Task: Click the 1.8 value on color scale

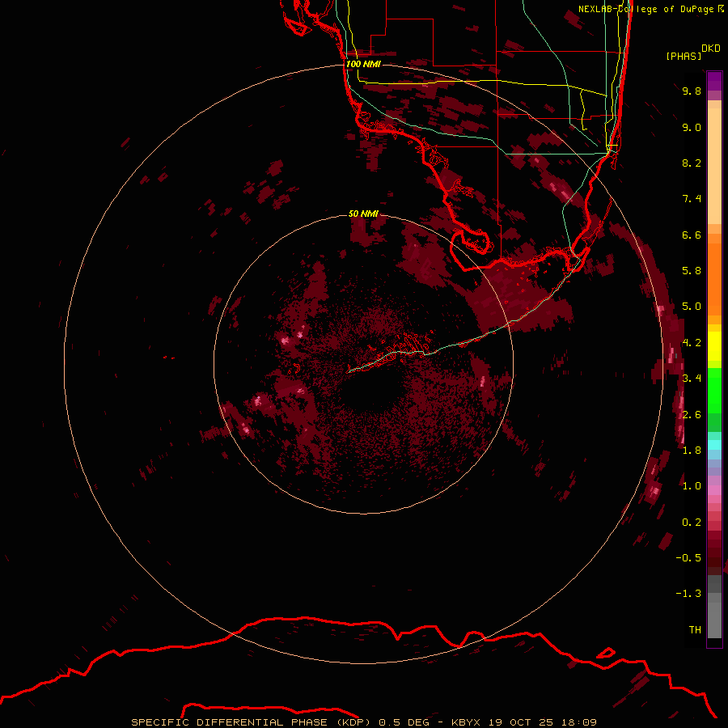Action: pyautogui.click(x=692, y=451)
